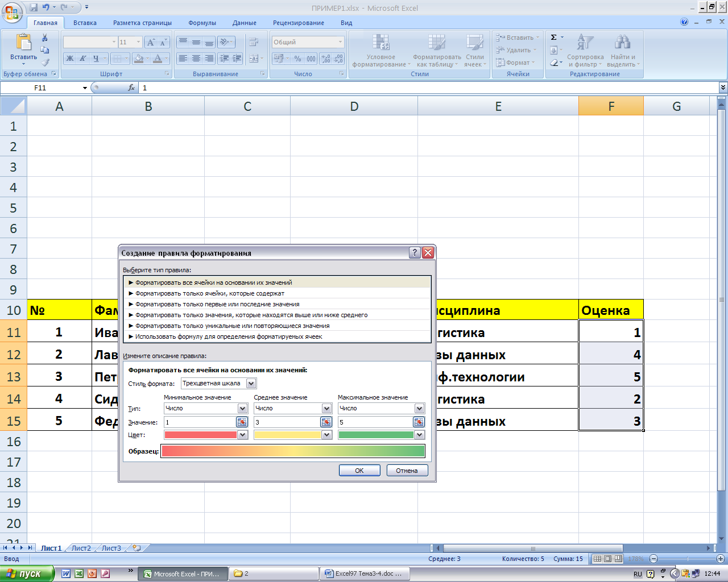Click the Paste clipboard icon

[x=24, y=43]
